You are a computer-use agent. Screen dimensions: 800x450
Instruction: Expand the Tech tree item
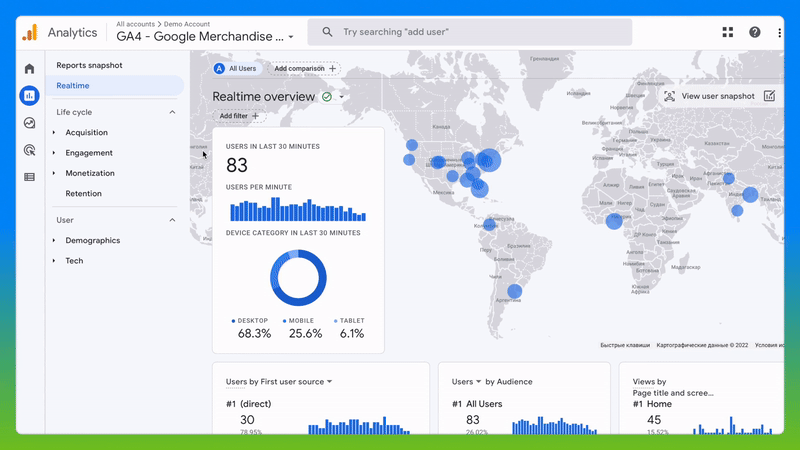tap(54, 261)
